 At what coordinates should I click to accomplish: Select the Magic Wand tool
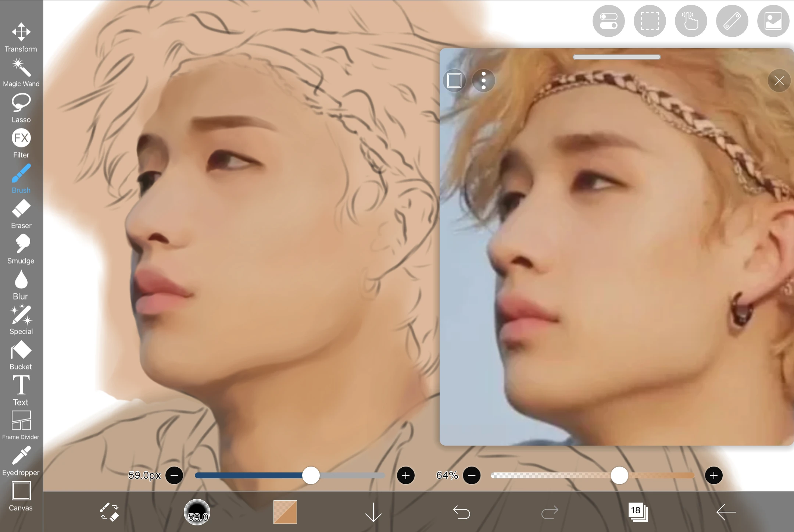21,72
